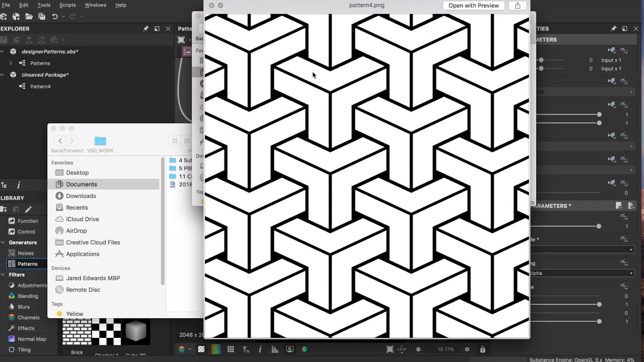Click the Brick pattern thumbnail
The width and height of the screenshot is (644, 362).
coord(77,332)
